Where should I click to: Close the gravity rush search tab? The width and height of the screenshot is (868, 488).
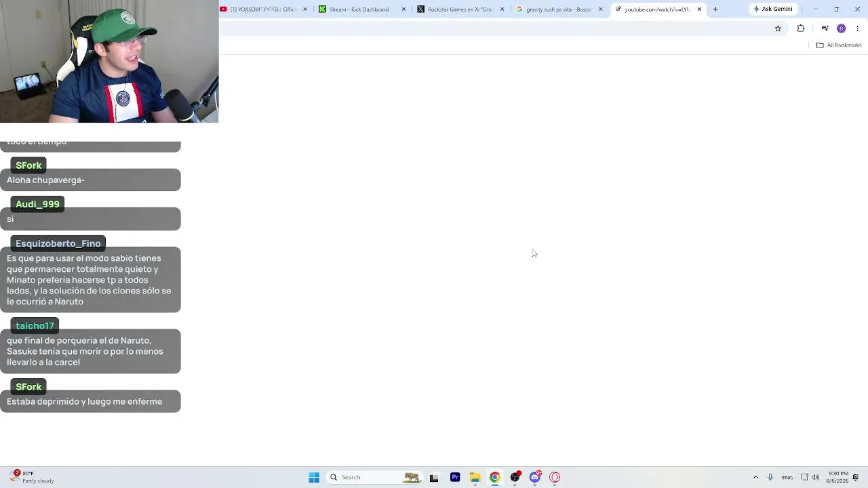601,9
